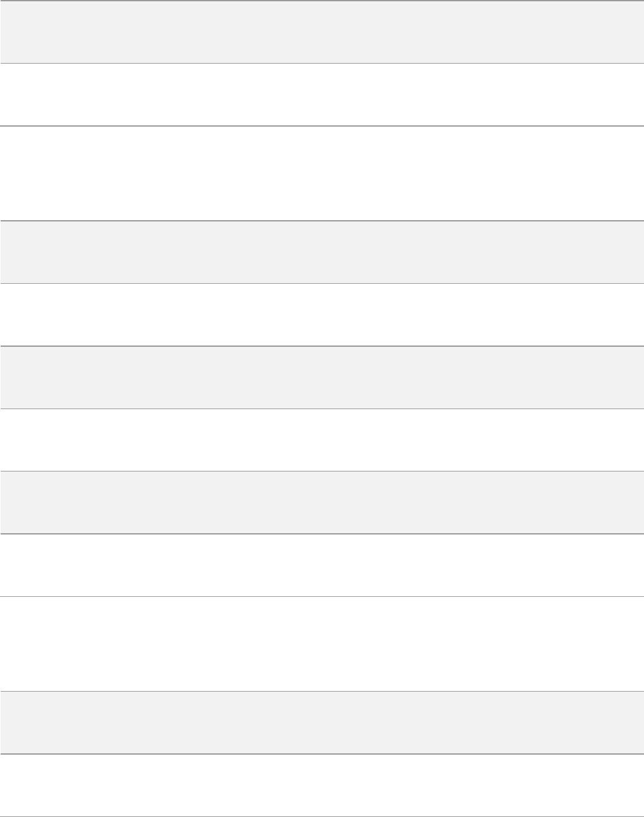Image resolution: width=644 pixels, height=817 pixels.
Task: Select the third gray row from the top
Action: [322, 377]
